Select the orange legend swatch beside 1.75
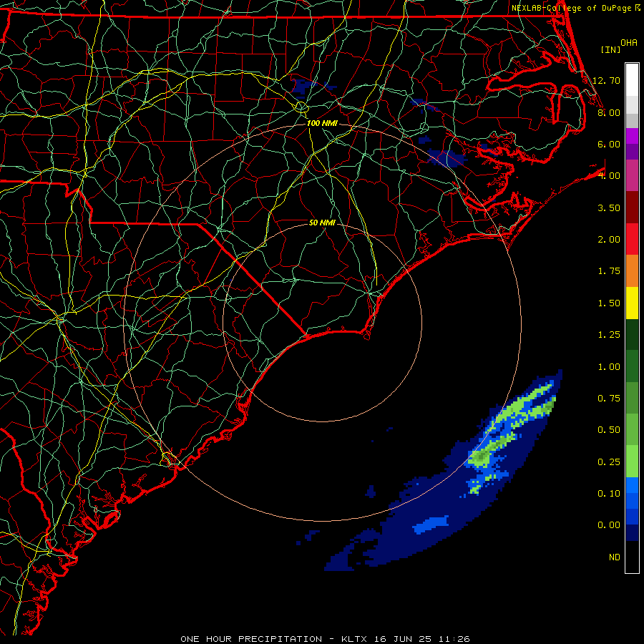 pyautogui.click(x=632, y=271)
